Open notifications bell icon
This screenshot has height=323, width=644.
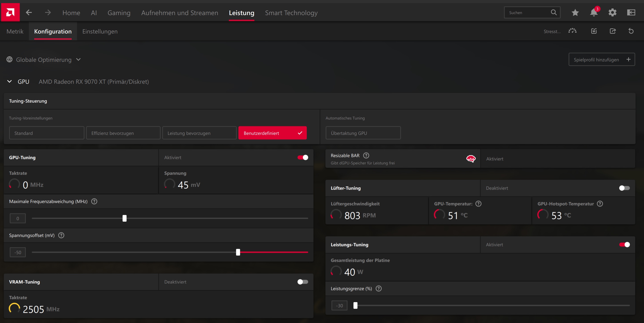(594, 12)
